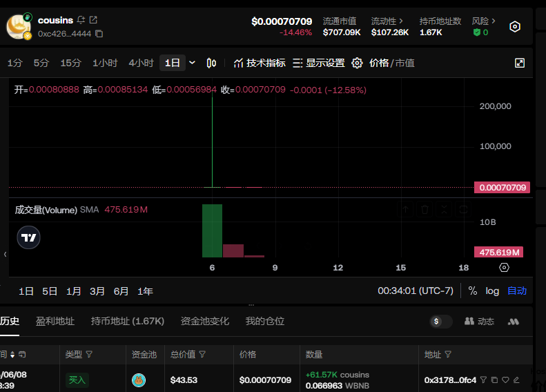Click the green volume bar at 6
This screenshot has height=392, width=546.
[212, 231]
